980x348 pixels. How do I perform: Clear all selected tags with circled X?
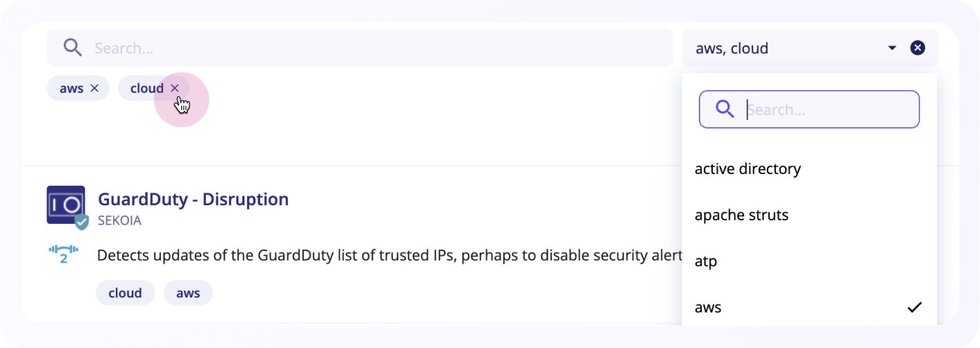point(918,48)
